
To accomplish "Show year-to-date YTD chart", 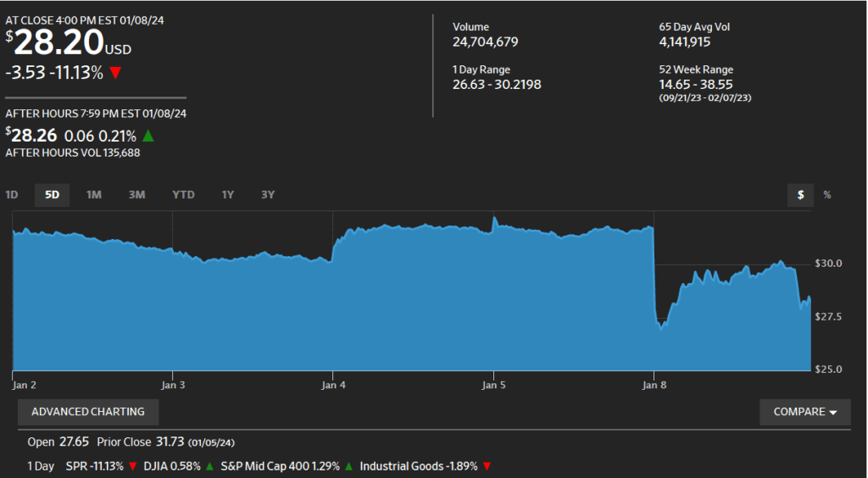I will tap(183, 195).
